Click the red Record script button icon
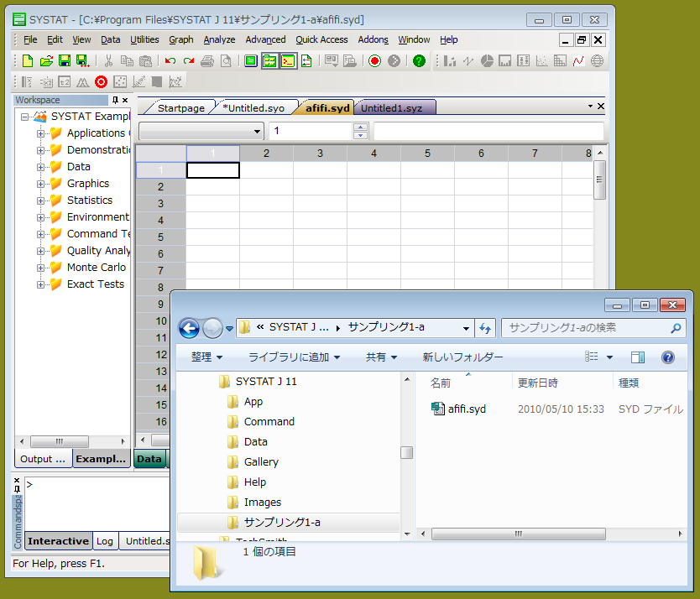Screen dimensions: 700x599 pos(374,60)
